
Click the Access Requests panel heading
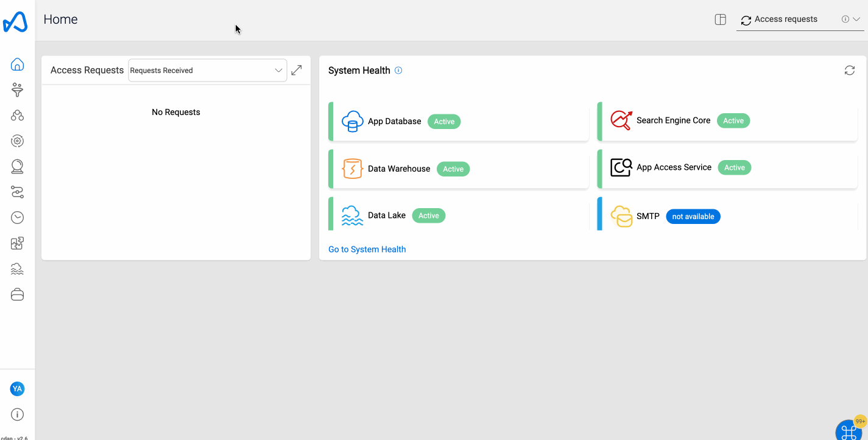(87, 71)
